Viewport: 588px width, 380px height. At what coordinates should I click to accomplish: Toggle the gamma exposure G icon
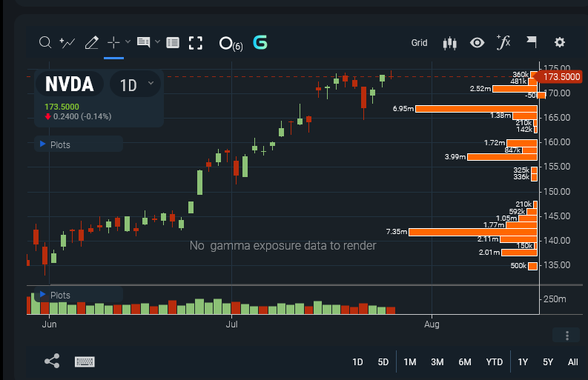coord(260,42)
